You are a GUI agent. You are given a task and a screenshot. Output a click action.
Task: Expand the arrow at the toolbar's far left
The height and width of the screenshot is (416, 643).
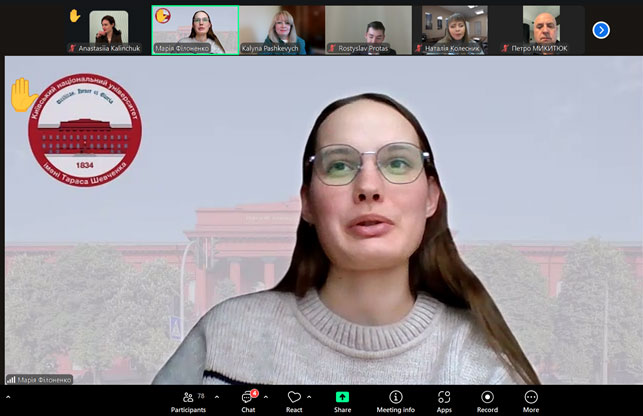[7, 397]
